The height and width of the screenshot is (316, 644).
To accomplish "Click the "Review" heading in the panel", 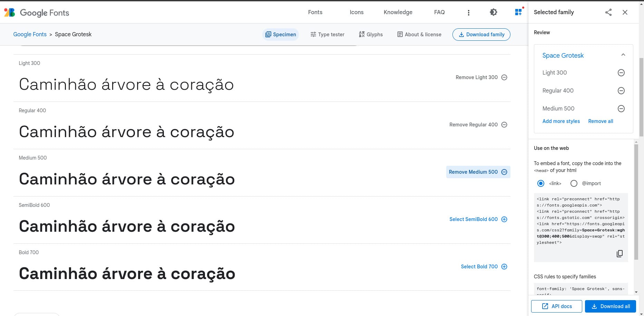I will tap(542, 32).
